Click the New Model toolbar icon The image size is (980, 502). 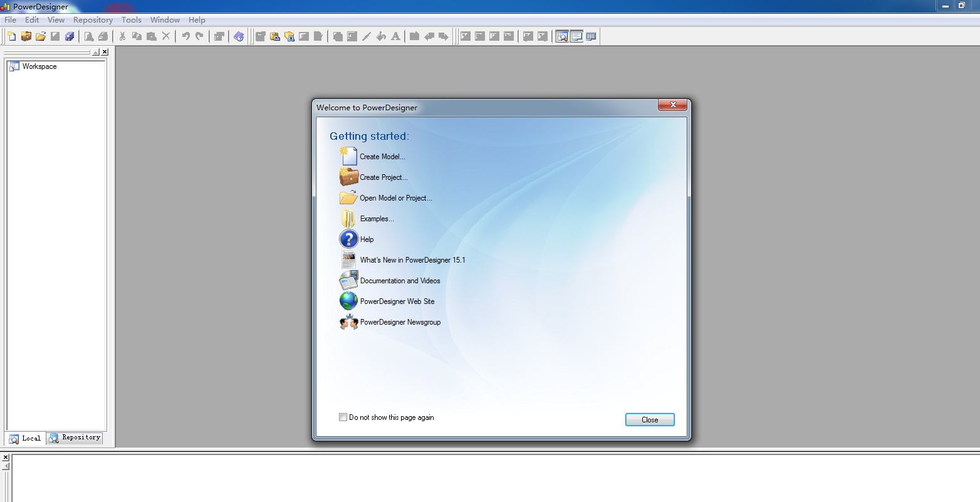(x=11, y=36)
